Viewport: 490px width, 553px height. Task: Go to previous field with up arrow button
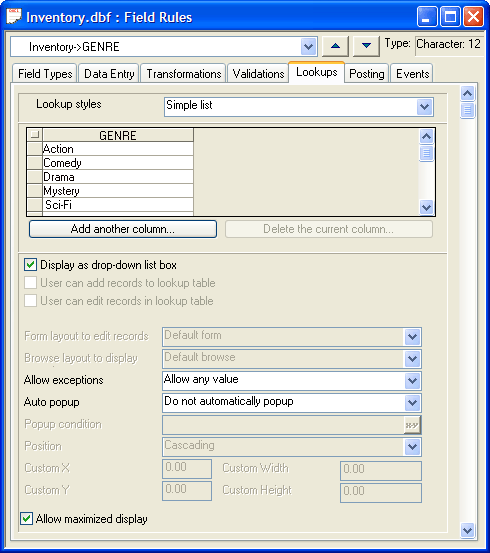[x=335, y=46]
